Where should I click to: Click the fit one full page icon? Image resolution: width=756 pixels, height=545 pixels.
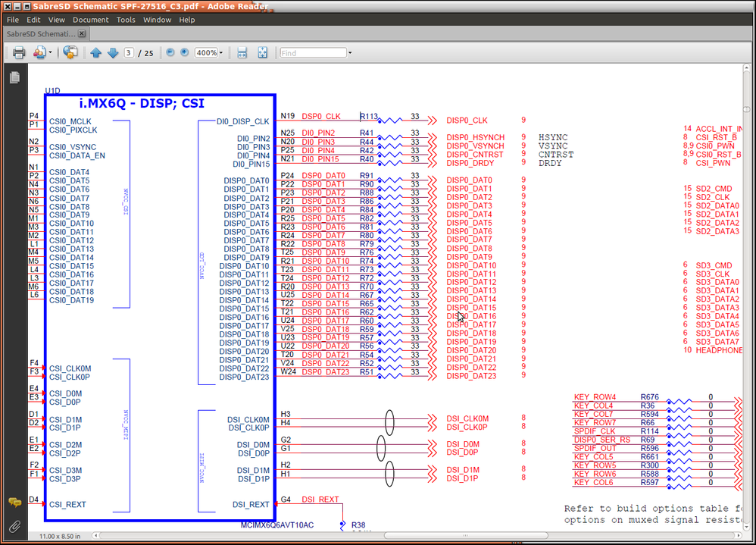(x=262, y=52)
